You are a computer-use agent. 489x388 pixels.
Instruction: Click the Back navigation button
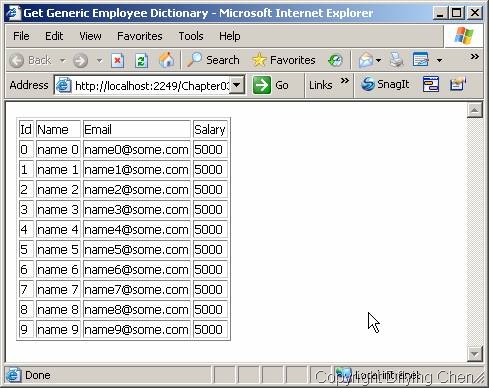tap(30, 60)
